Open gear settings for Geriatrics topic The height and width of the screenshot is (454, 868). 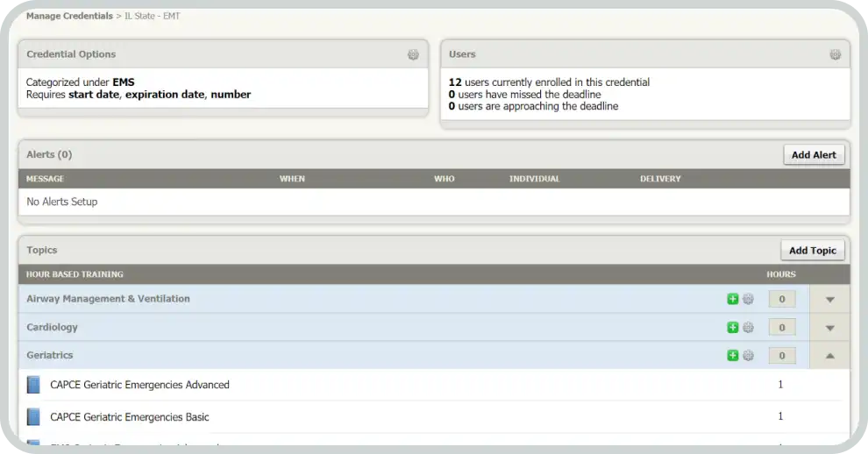[x=748, y=356]
